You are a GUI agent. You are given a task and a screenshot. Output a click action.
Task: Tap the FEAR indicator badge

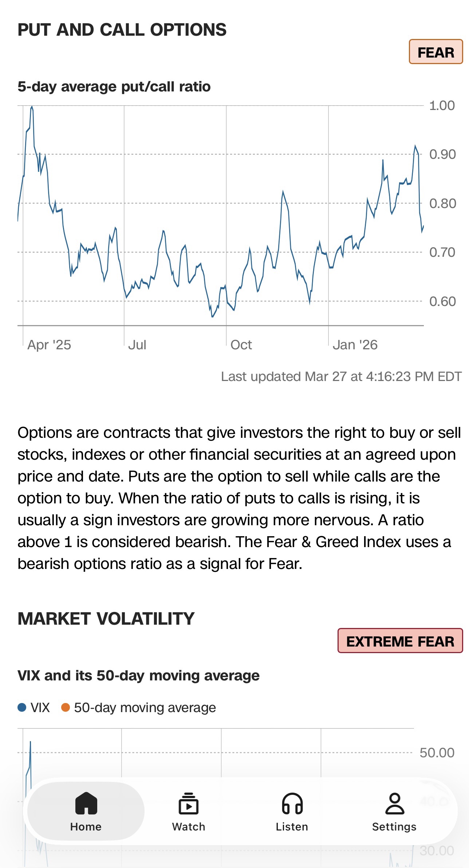point(435,52)
